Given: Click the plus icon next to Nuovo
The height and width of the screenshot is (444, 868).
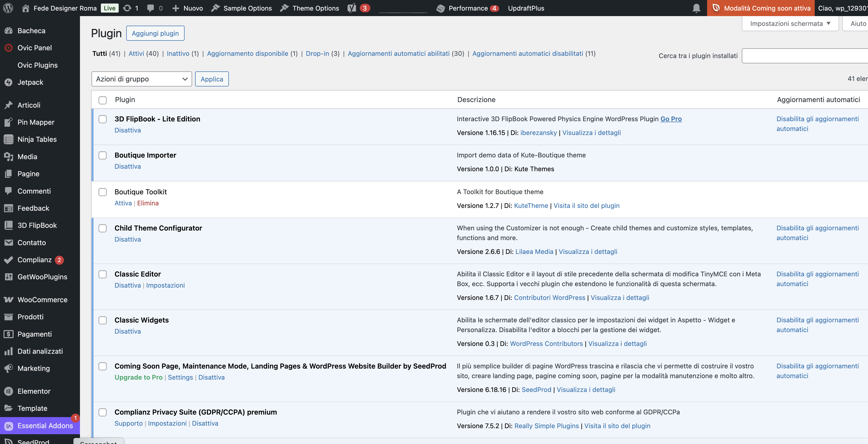Looking at the screenshot, I should pos(176,8).
